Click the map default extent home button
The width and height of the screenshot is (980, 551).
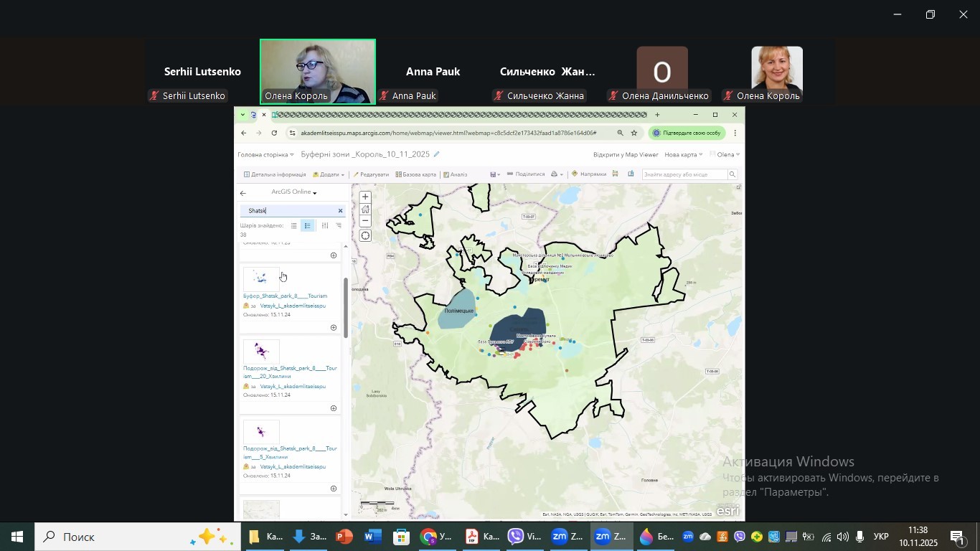(365, 209)
